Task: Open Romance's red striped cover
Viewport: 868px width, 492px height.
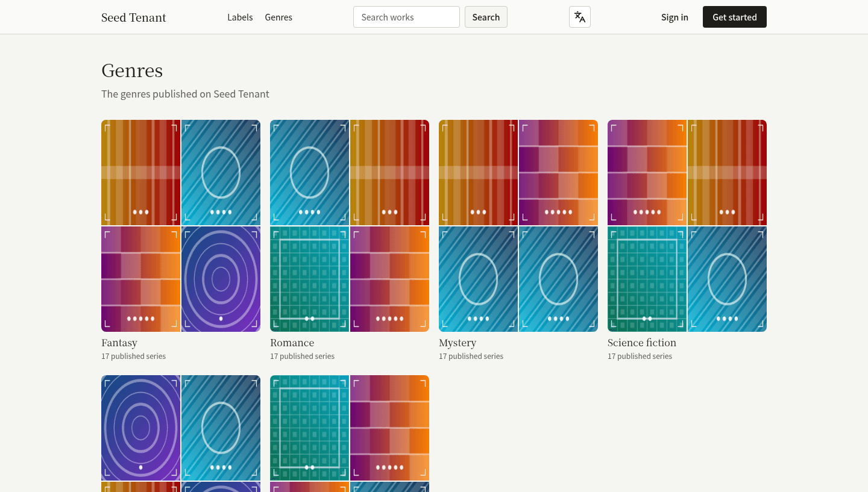Action: pyautogui.click(x=389, y=172)
